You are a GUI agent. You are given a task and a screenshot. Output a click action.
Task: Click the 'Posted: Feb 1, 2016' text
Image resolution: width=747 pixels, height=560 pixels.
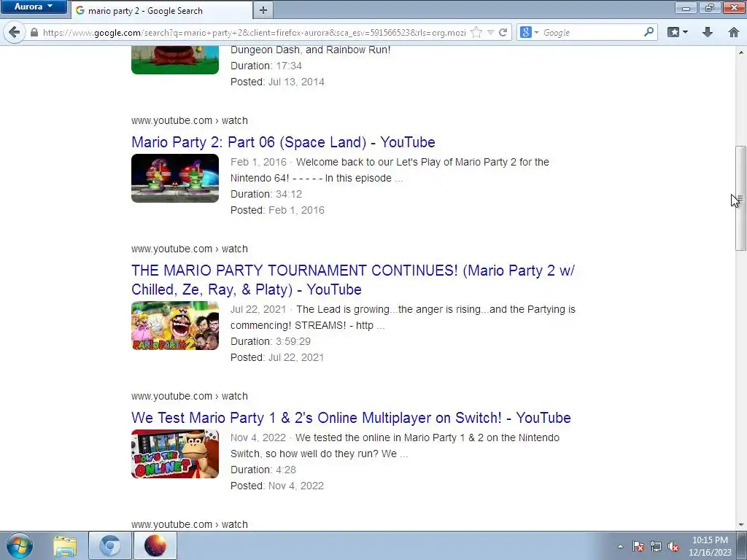(x=277, y=210)
